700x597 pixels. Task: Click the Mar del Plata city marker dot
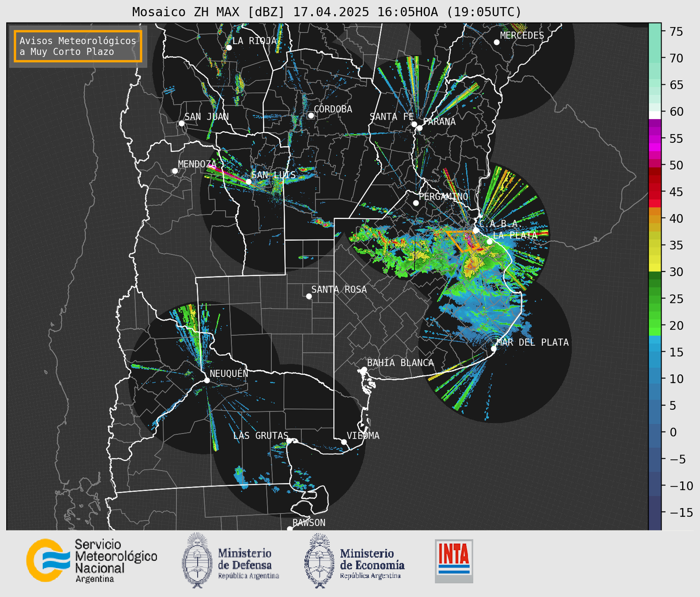494,349
